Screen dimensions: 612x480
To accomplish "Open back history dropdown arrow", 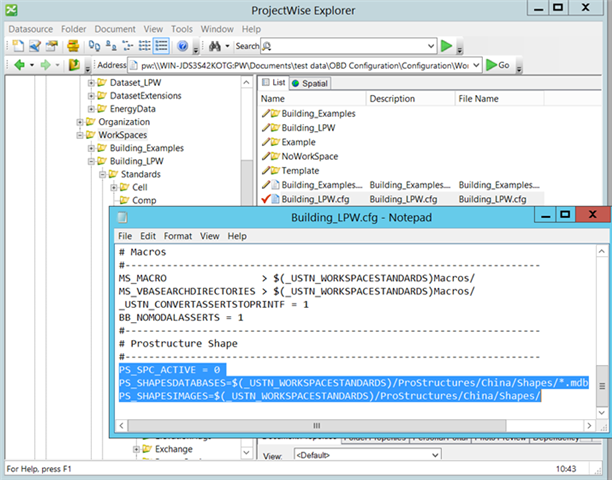I will (32, 65).
